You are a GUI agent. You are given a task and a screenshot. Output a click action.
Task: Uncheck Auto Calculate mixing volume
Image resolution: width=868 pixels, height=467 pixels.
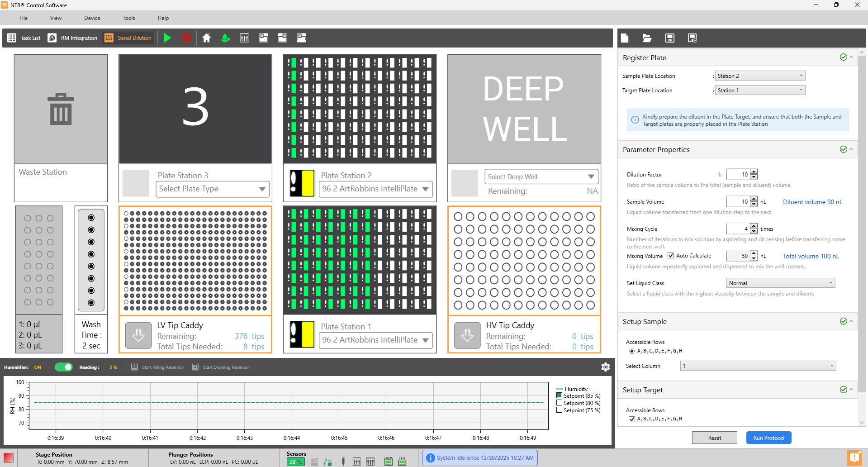[x=671, y=256]
